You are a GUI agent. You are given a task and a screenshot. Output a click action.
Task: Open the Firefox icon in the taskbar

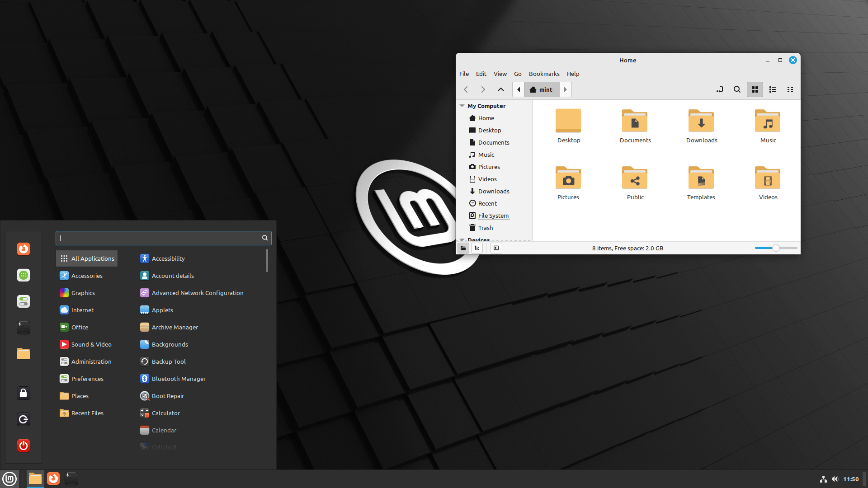click(54, 478)
